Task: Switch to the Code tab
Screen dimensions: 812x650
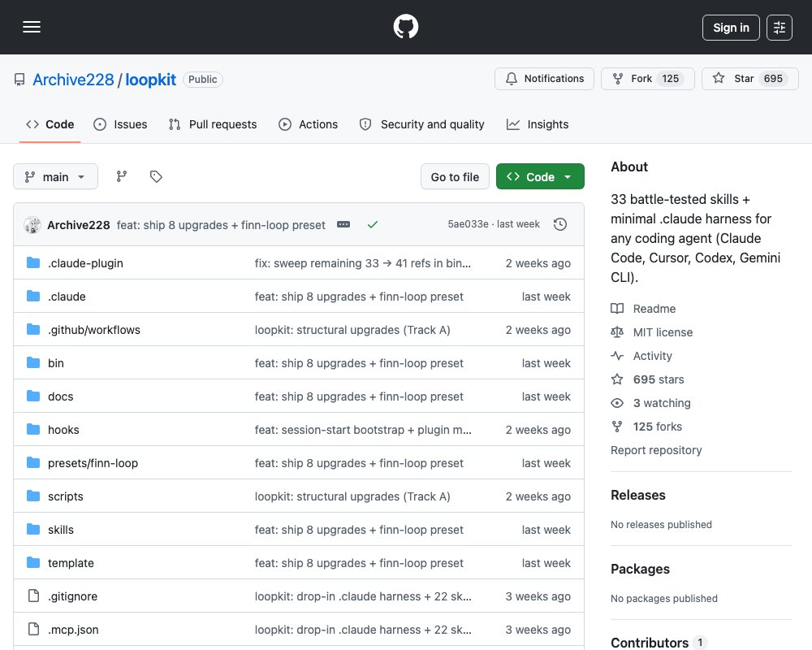Action: [x=50, y=124]
